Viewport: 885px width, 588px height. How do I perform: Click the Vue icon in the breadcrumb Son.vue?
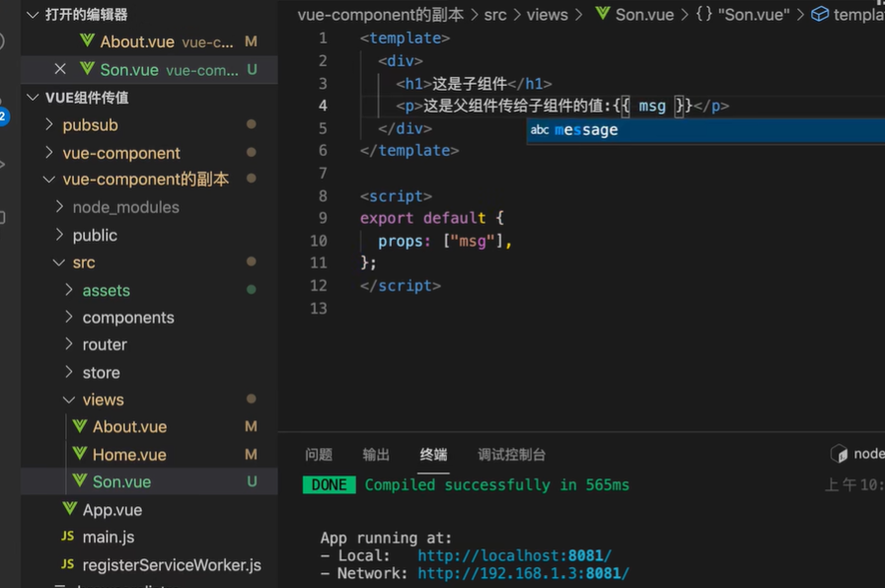point(603,14)
